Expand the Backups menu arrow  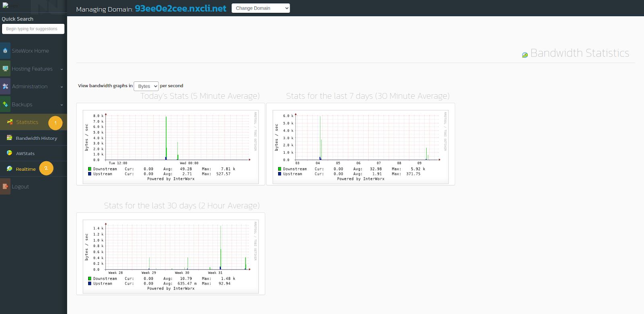tap(62, 105)
